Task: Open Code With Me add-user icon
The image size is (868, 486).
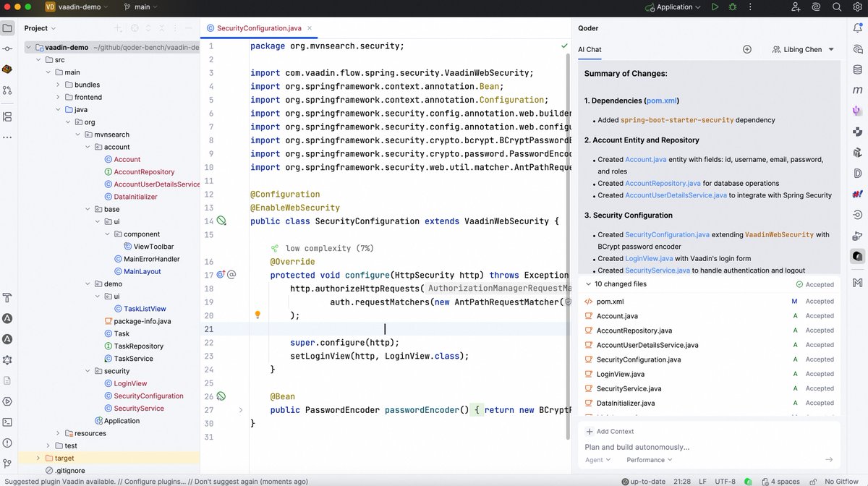Action: [x=796, y=7]
